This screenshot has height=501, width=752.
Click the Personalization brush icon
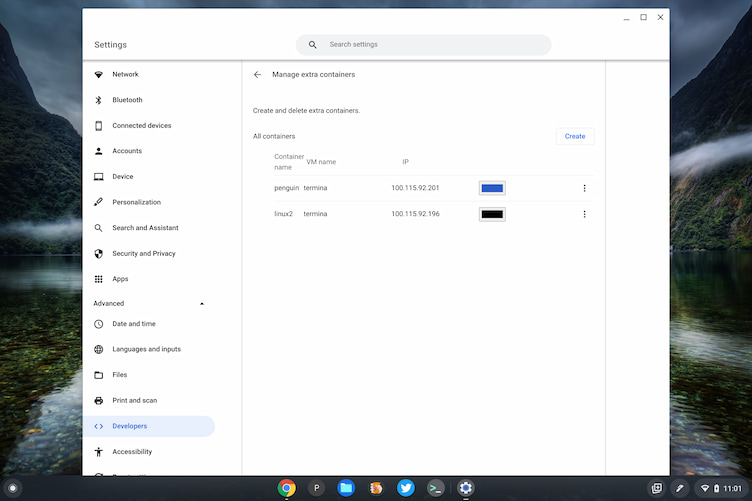tap(99, 202)
